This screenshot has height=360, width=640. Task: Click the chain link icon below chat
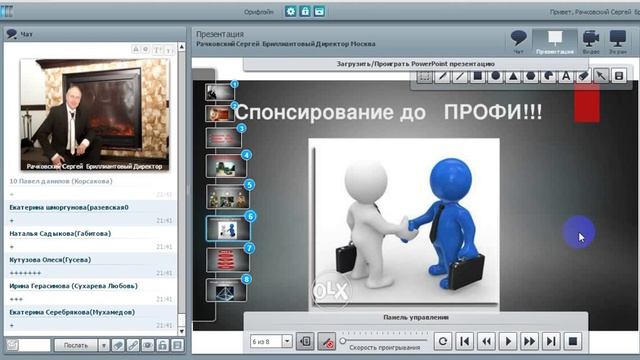[133, 345]
